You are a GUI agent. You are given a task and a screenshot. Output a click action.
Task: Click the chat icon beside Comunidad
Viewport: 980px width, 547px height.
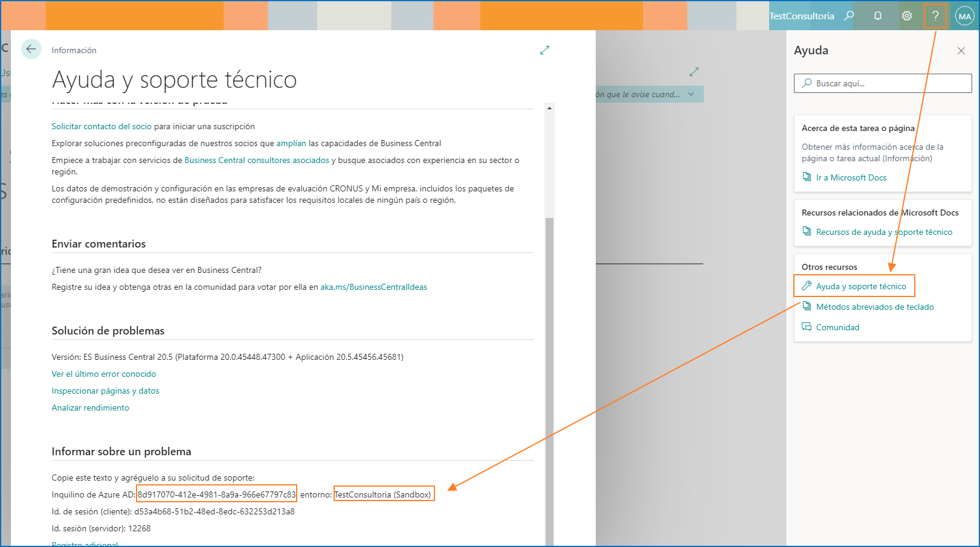807,327
